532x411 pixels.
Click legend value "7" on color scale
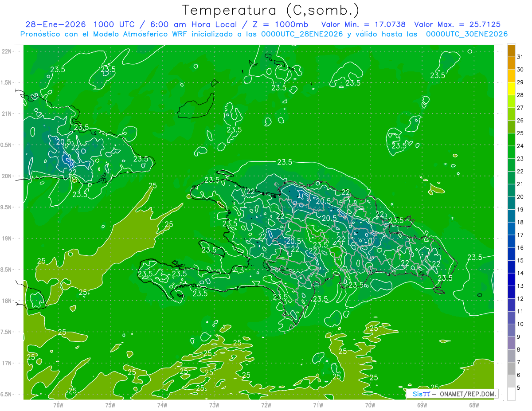pyautogui.click(x=519, y=362)
